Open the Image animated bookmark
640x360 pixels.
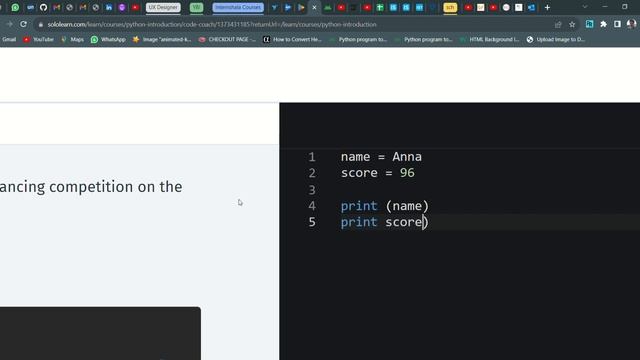point(162,39)
